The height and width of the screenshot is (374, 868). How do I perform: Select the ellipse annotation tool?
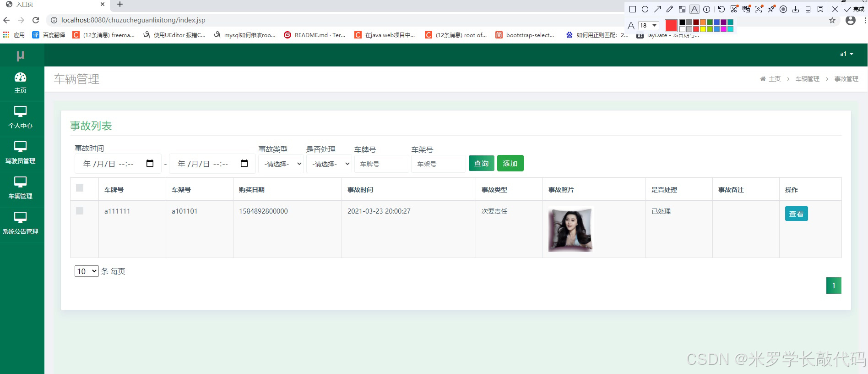[645, 9]
